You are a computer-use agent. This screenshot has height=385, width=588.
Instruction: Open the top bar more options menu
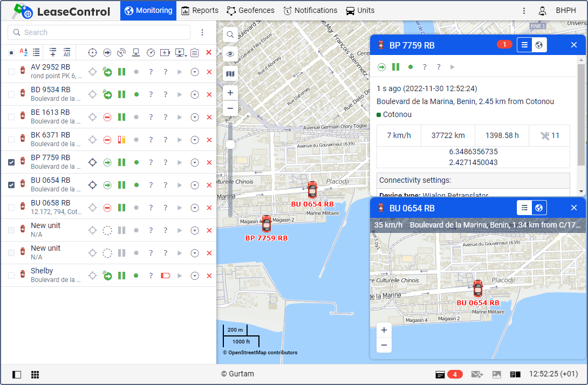[524, 11]
